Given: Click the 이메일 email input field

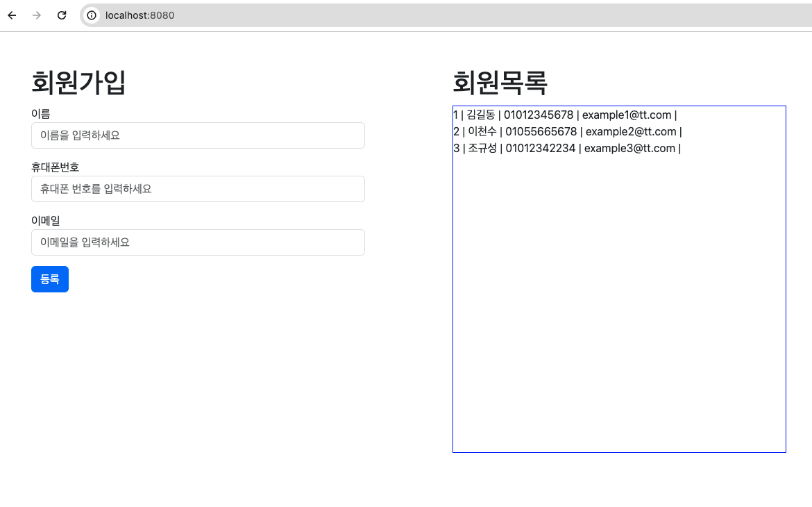Looking at the screenshot, I should pyautogui.click(x=198, y=242).
